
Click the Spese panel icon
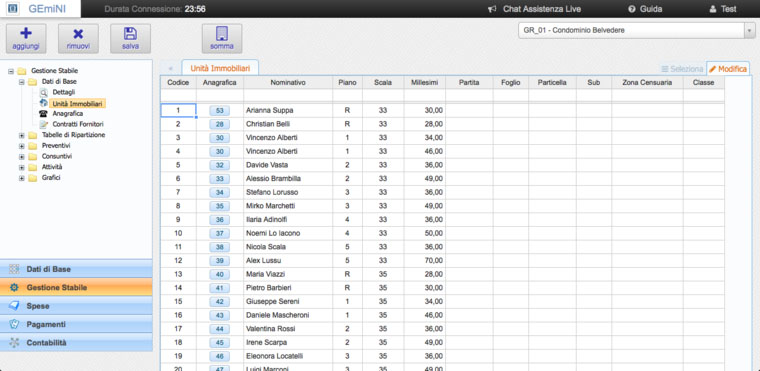point(14,306)
